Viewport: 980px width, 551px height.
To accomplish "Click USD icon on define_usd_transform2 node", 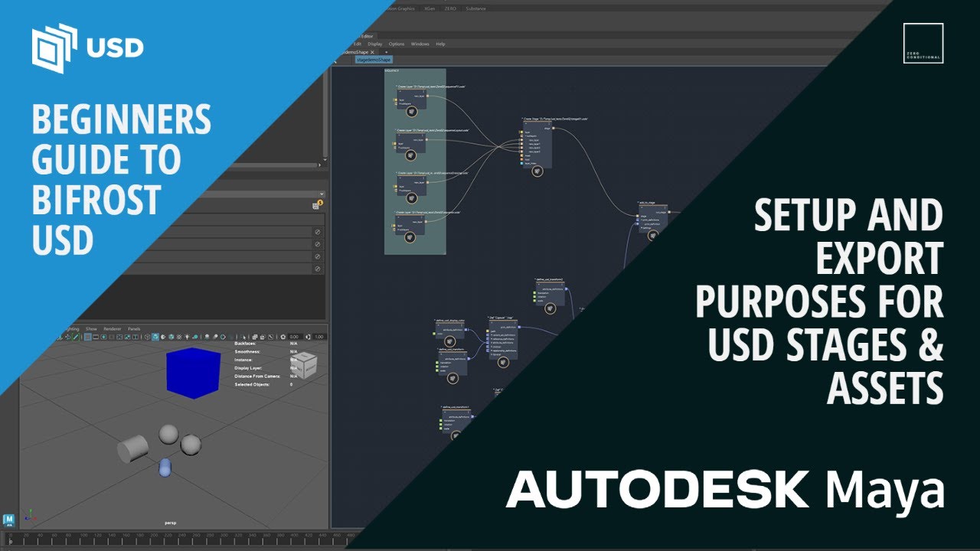I will (550, 308).
